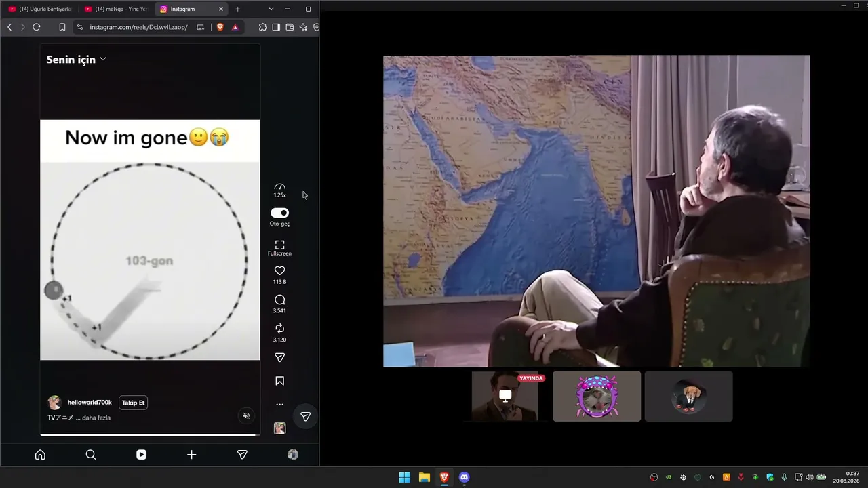Open the Windows Start menu
The image size is (868, 488).
(x=404, y=477)
